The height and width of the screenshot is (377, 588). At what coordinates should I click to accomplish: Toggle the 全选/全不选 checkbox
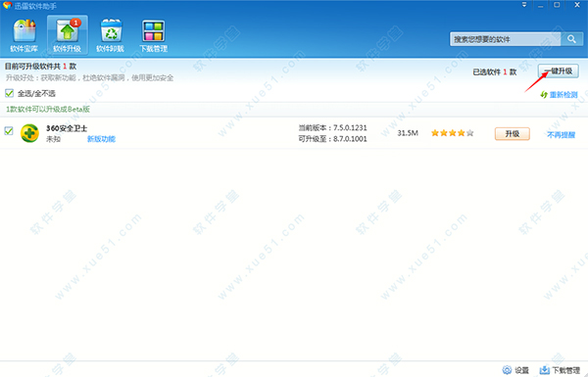[x=10, y=93]
